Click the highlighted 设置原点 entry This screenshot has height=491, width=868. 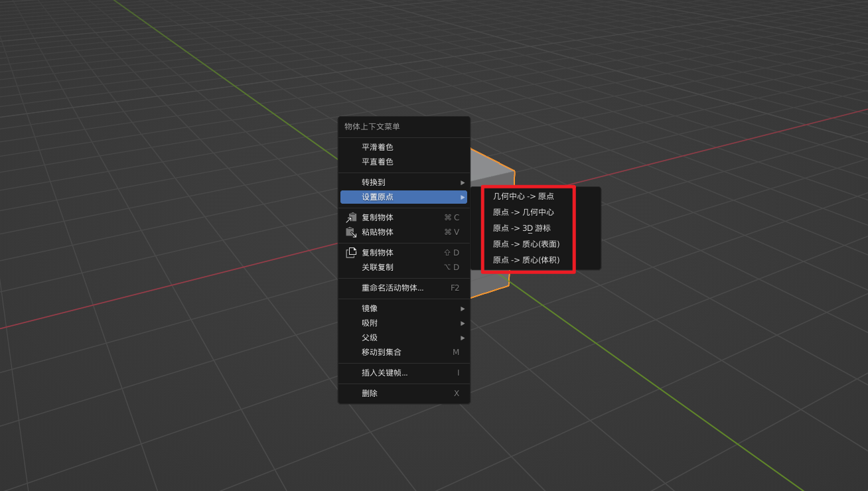(403, 197)
